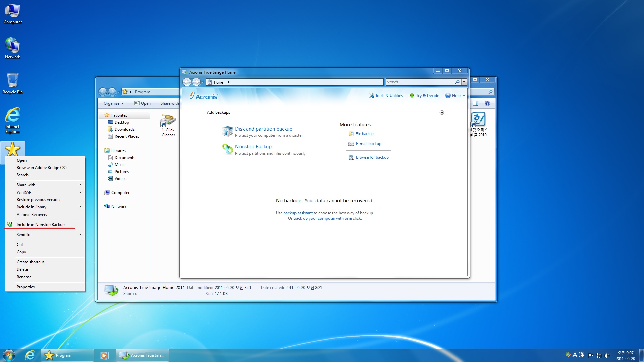The height and width of the screenshot is (362, 644).
Task: Click the volume speaker tray icon
Action: click(607, 356)
